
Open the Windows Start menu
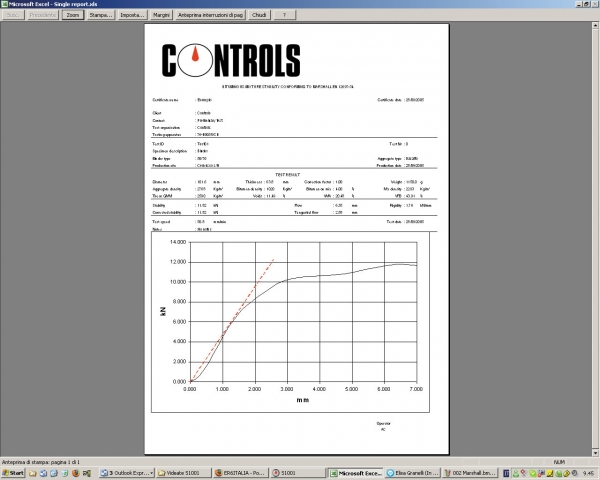coord(13,473)
